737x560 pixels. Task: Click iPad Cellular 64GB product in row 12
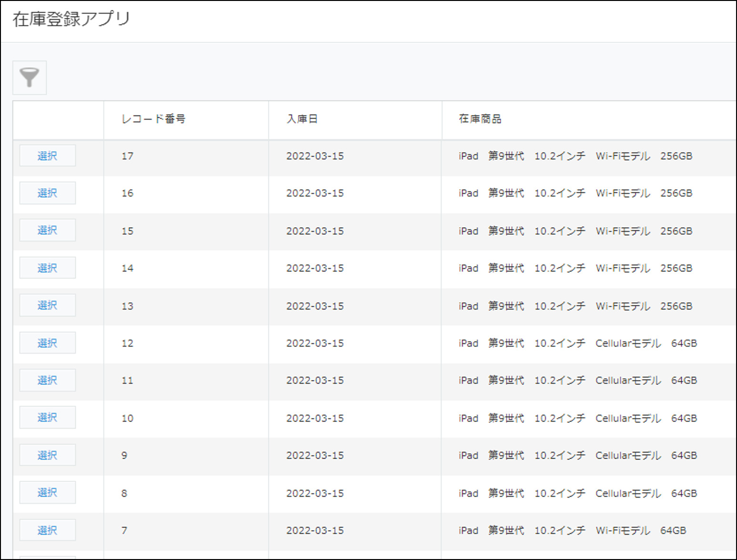coord(578,343)
